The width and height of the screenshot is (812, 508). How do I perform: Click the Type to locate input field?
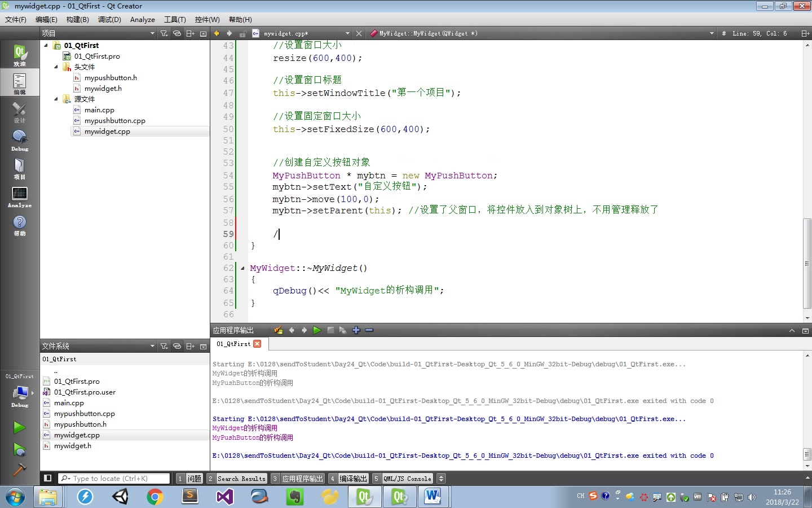113,478
